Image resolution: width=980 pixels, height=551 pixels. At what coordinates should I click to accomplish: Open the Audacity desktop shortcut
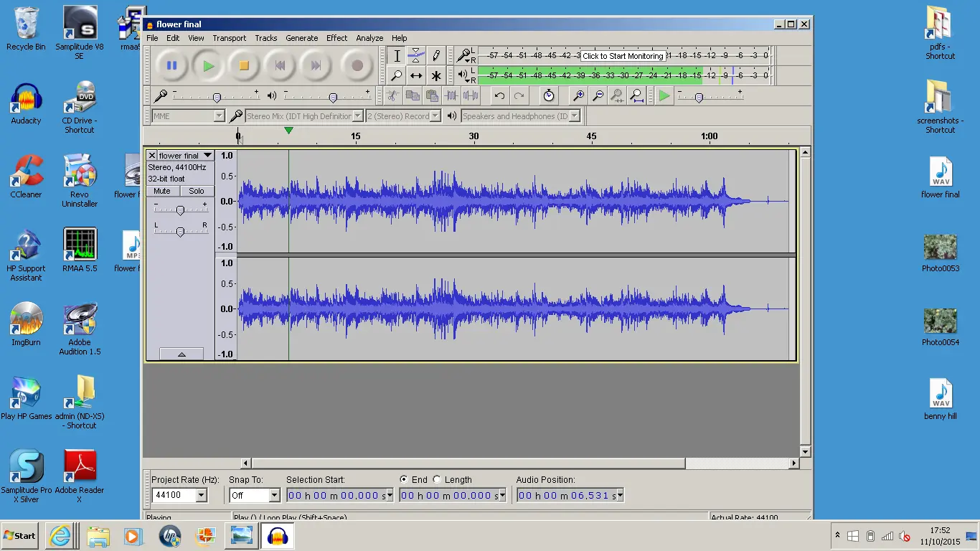26,105
